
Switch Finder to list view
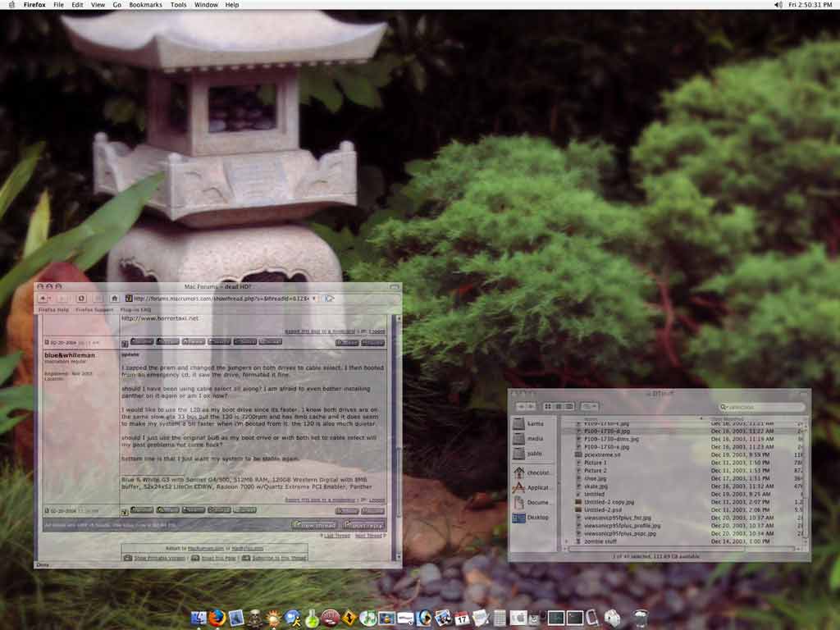pyautogui.click(x=559, y=407)
